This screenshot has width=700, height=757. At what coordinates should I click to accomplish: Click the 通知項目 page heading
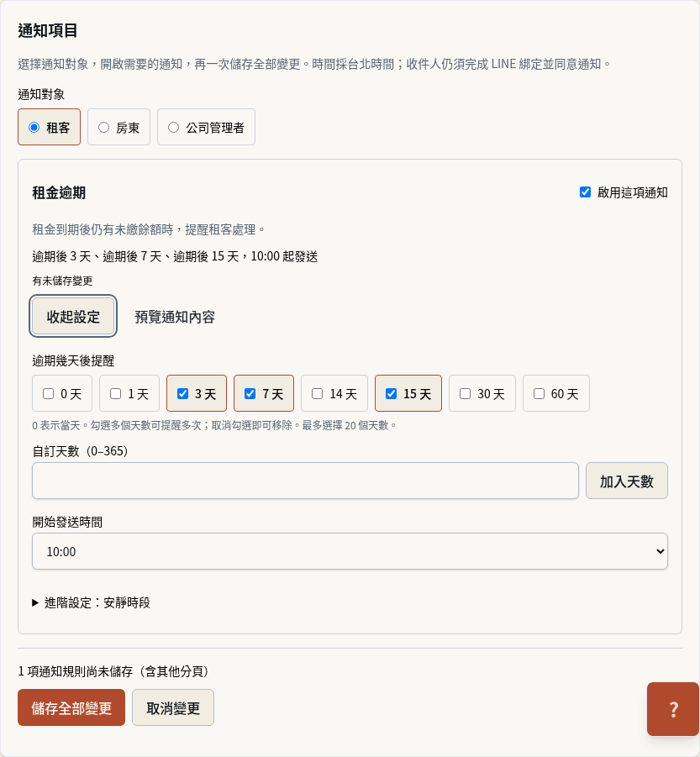[x=48, y=30]
